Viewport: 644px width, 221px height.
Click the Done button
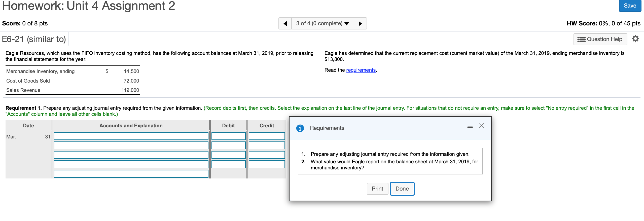(402, 189)
